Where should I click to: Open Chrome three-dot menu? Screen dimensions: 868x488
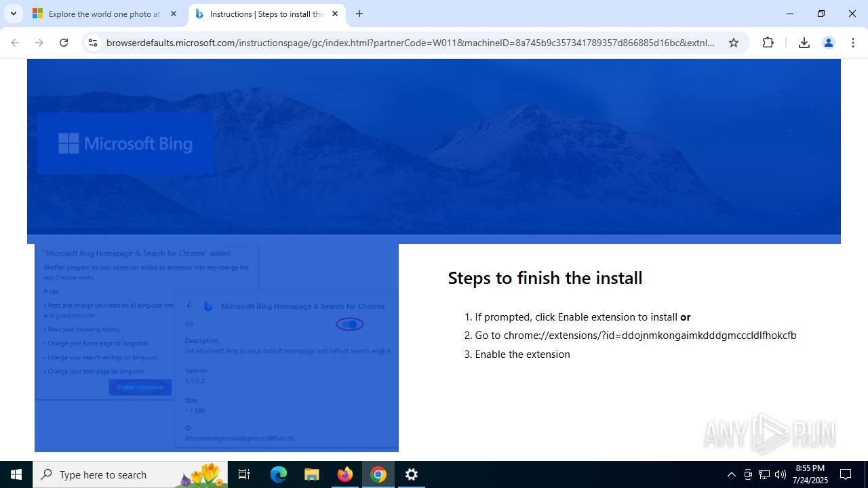[x=852, y=43]
